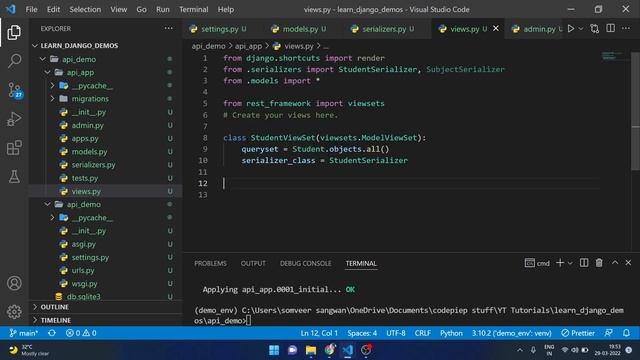The width and height of the screenshot is (640, 360).
Task: Open the Search view in activity bar
Action: pyautogui.click(x=14, y=61)
